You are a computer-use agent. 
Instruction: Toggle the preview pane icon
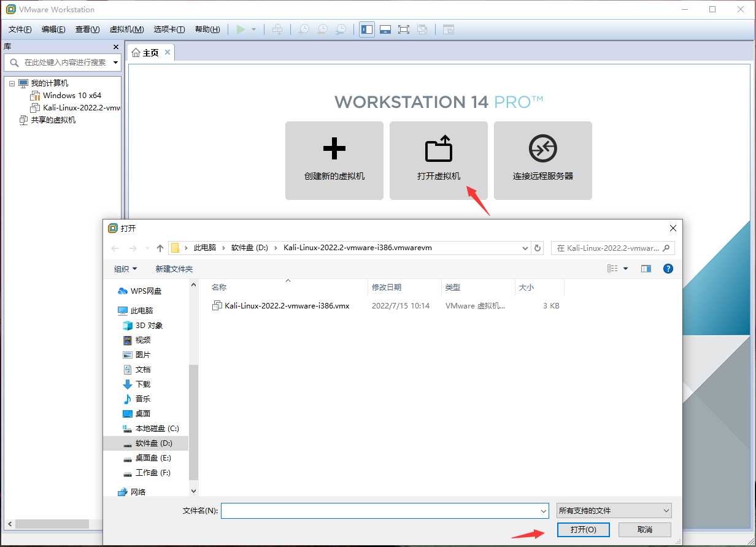point(646,269)
